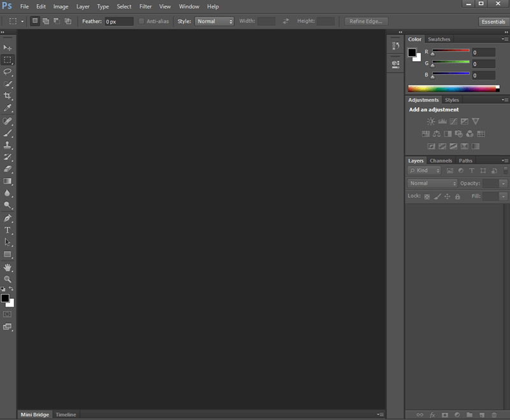Open the Essentials workspace switcher
The height and width of the screenshot is (420, 510).
(493, 21)
